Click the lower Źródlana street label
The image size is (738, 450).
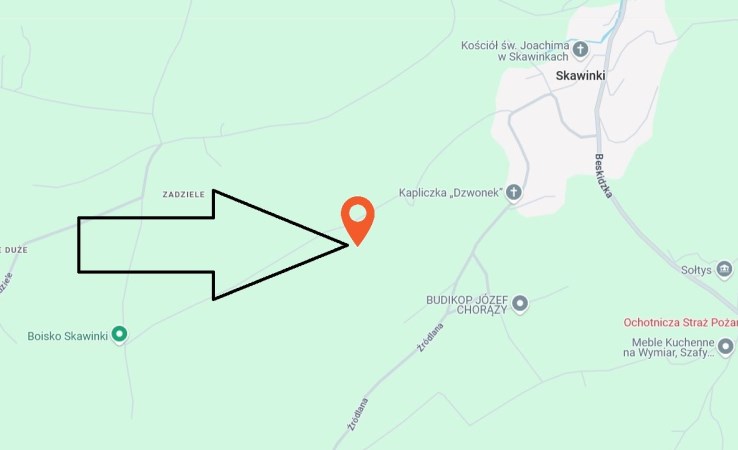pyautogui.click(x=358, y=415)
